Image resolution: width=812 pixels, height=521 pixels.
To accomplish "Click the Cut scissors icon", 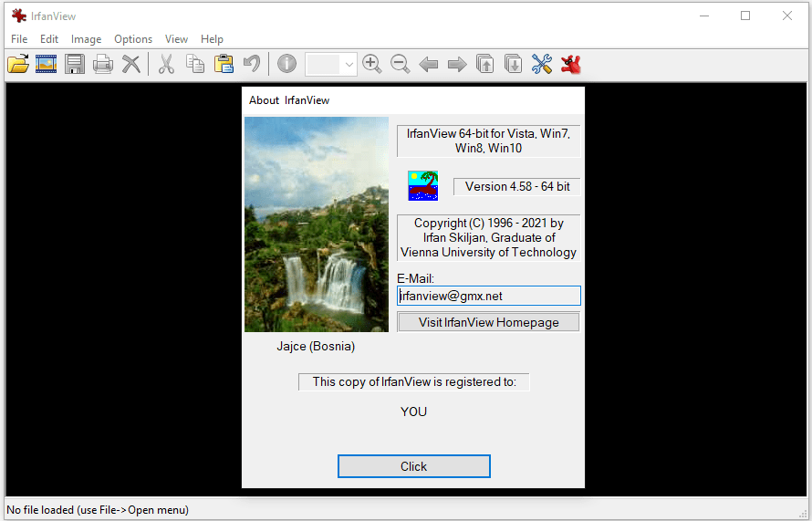I will (x=166, y=64).
